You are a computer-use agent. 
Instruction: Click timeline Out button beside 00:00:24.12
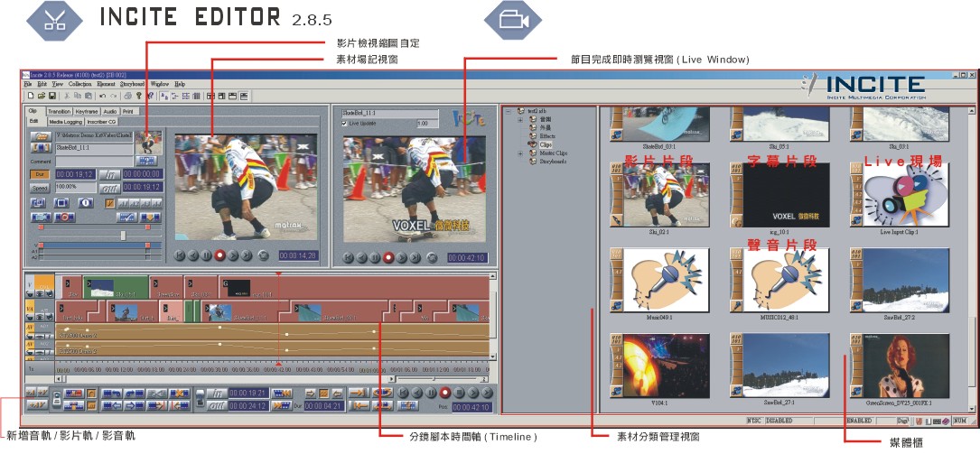(218, 405)
